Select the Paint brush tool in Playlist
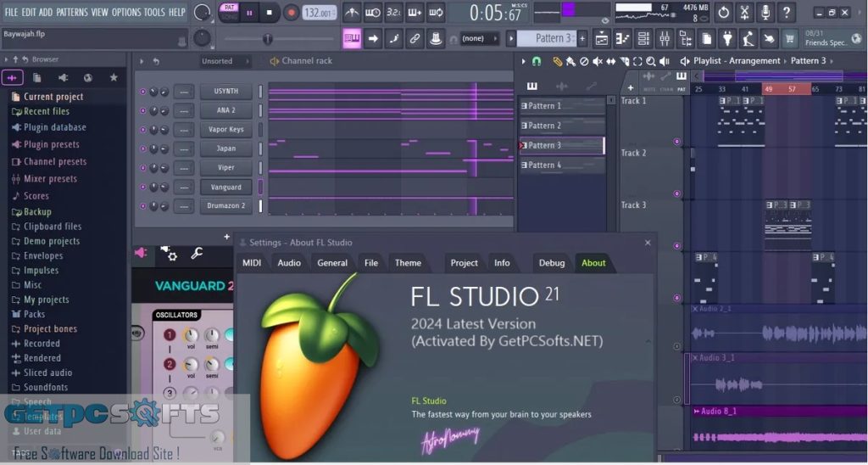The height and width of the screenshot is (465, 868). pyautogui.click(x=570, y=62)
